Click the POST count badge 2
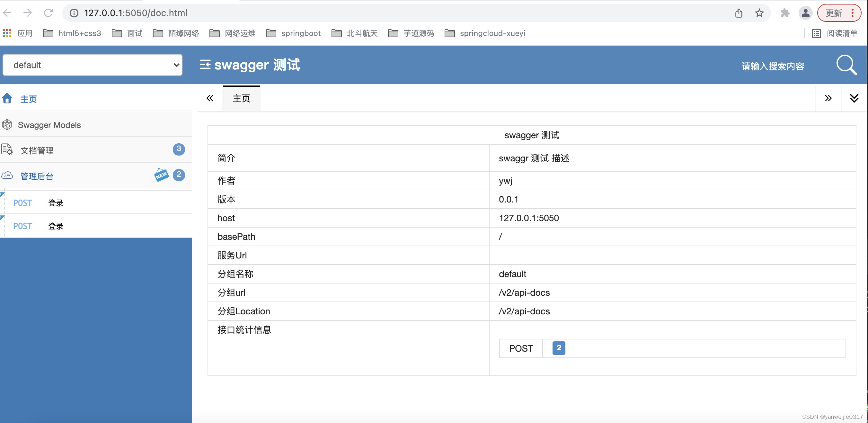 (559, 348)
